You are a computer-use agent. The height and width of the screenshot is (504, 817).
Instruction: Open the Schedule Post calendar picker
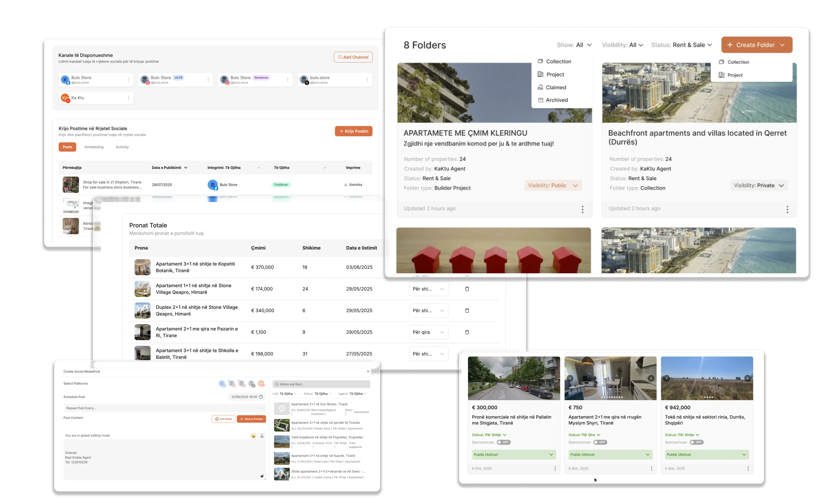coord(261,397)
